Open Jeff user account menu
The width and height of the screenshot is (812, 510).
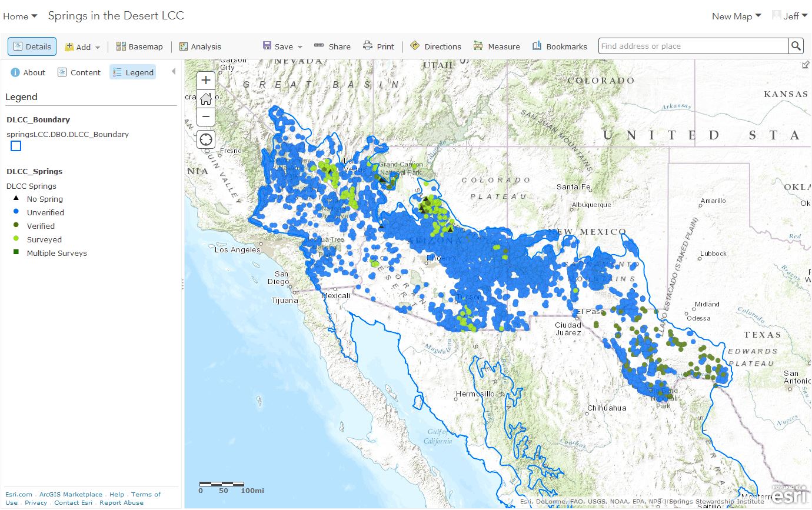tap(791, 16)
